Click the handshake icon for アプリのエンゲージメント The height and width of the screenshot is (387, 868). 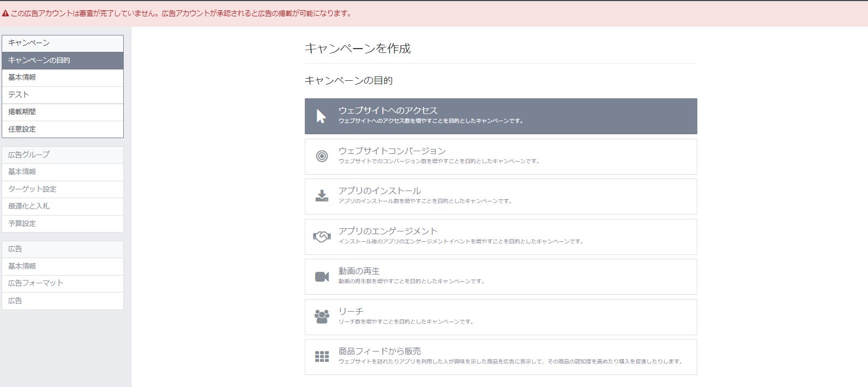322,237
